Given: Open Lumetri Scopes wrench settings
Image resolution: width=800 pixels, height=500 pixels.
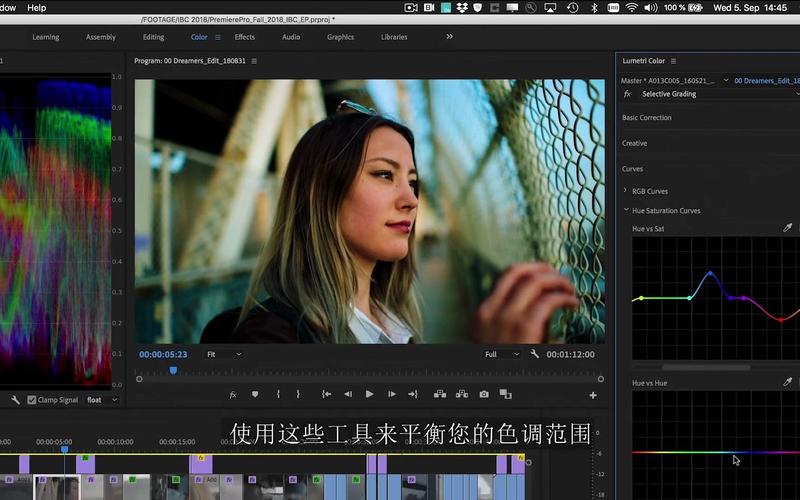Looking at the screenshot, I should coord(15,400).
